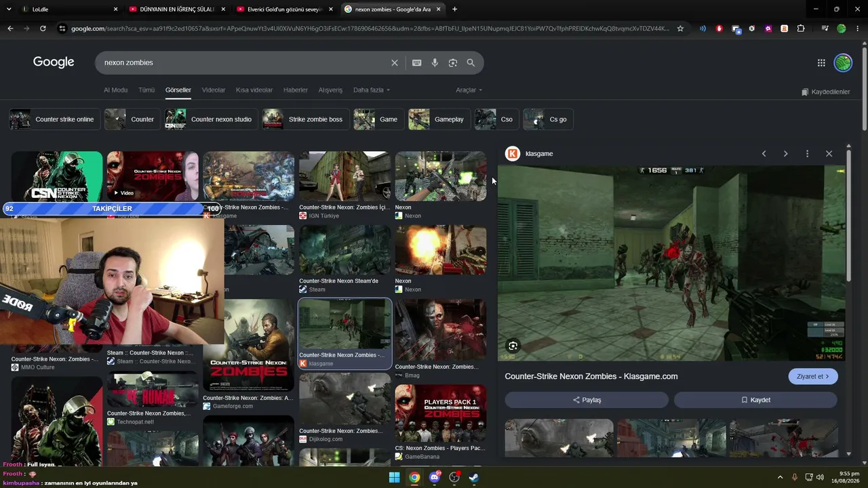Switch to the Haberler results tab
The image size is (868, 488).
(296, 90)
